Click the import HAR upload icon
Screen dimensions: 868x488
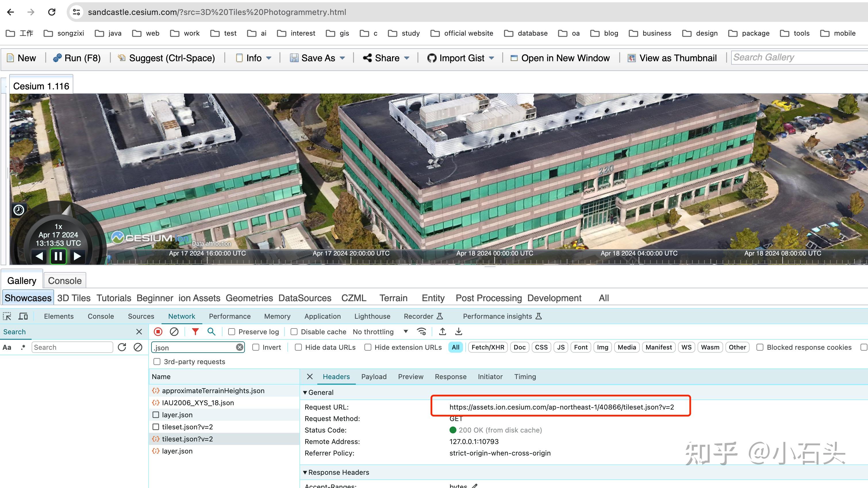[442, 332]
